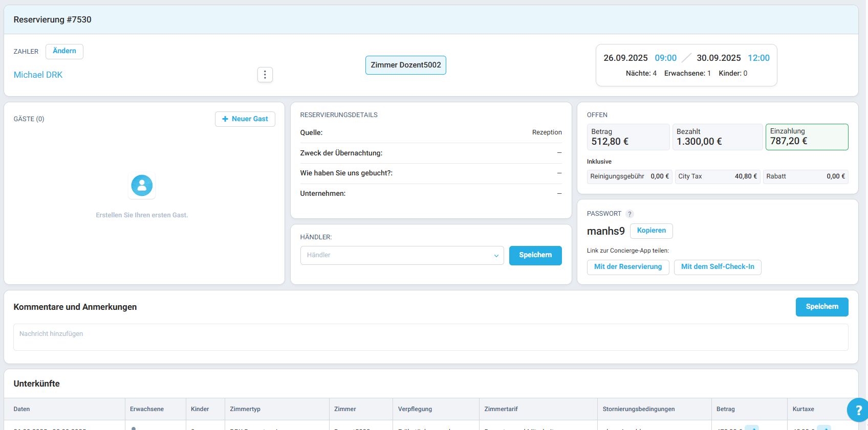This screenshot has width=868, height=430.
Task: Click the blue help question mark bubble
Action: (858, 410)
